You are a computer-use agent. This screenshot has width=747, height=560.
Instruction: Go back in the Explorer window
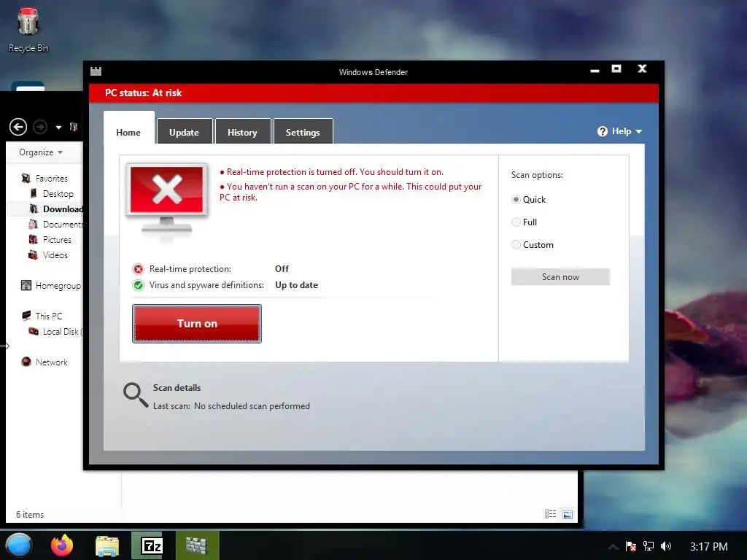click(x=18, y=127)
